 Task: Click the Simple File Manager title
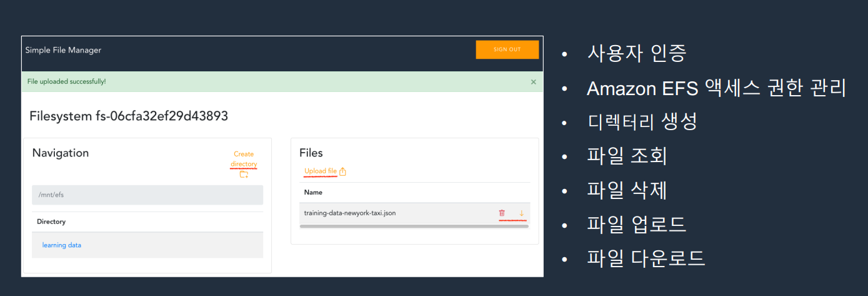pyautogui.click(x=63, y=50)
